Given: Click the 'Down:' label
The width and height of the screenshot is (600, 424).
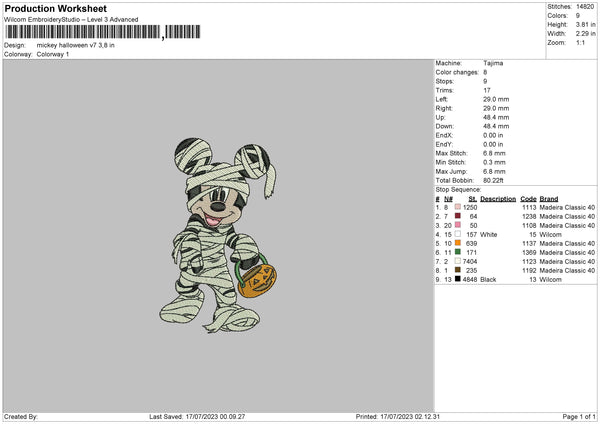Looking at the screenshot, I should 445,126.
